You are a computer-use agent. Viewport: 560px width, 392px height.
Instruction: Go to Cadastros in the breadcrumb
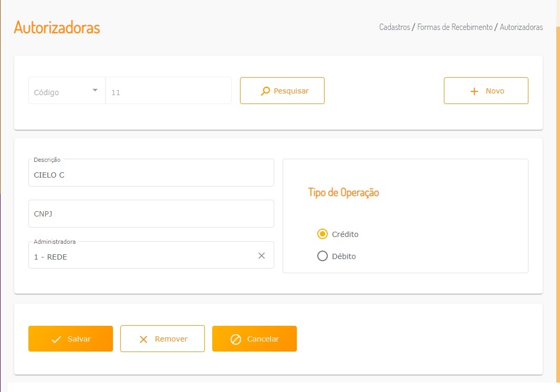pos(395,27)
